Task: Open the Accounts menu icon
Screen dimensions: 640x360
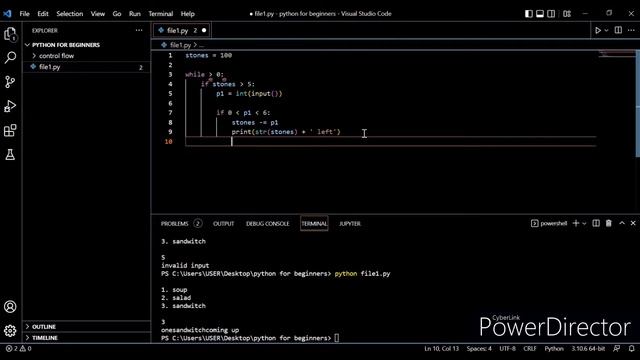Action: coord(10,307)
